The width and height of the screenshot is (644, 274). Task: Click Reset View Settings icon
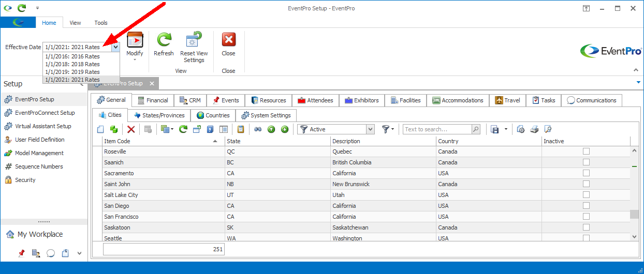(194, 40)
